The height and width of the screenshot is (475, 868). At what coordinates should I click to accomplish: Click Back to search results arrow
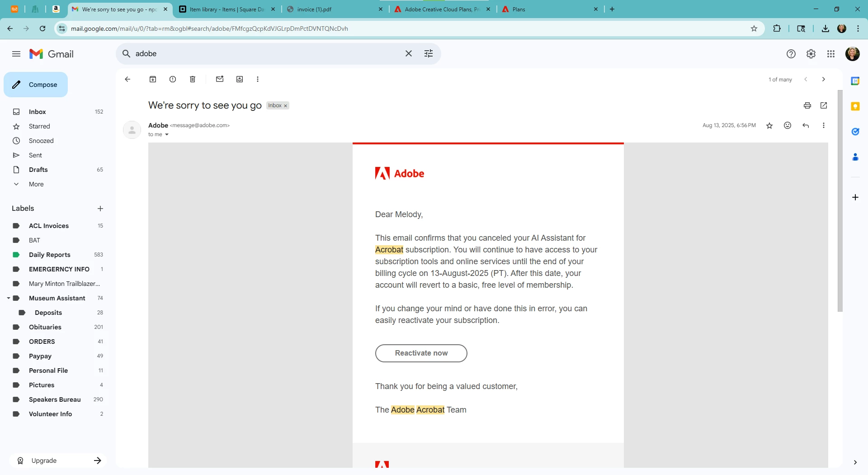coord(127,79)
